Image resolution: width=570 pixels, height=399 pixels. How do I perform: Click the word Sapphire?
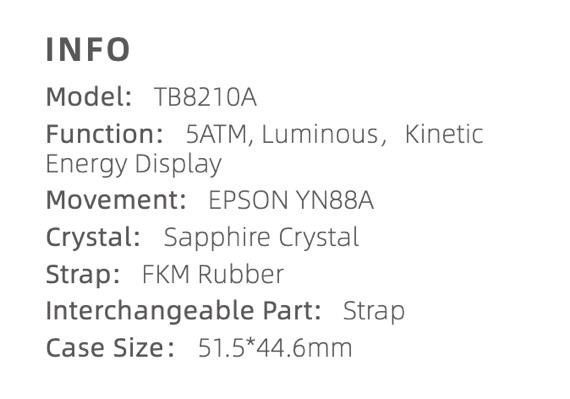click(217, 238)
